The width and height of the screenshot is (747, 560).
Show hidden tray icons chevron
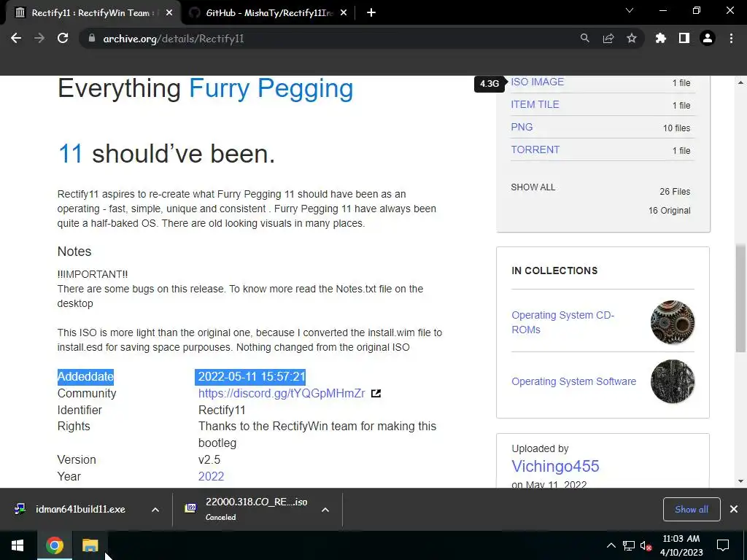[611, 545]
